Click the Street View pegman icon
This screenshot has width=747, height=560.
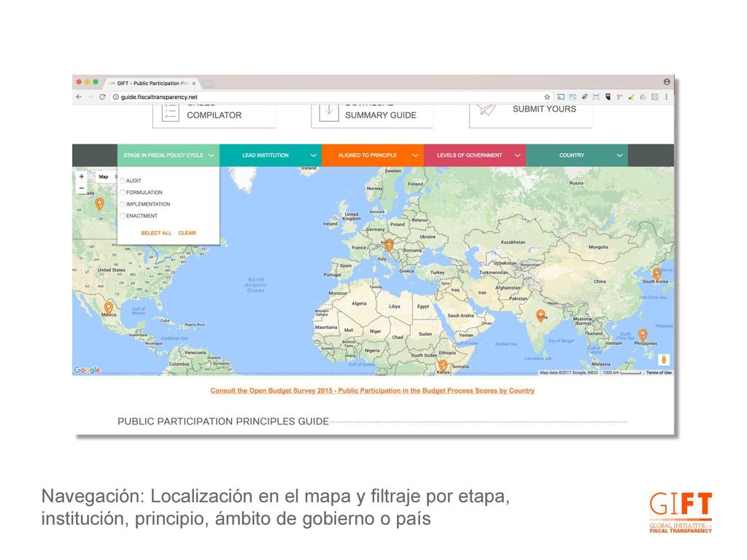[664, 360]
